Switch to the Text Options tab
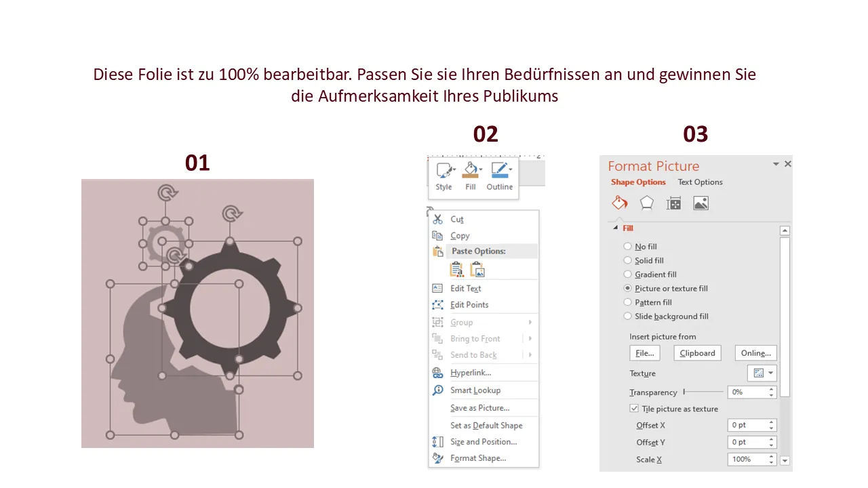 [700, 182]
